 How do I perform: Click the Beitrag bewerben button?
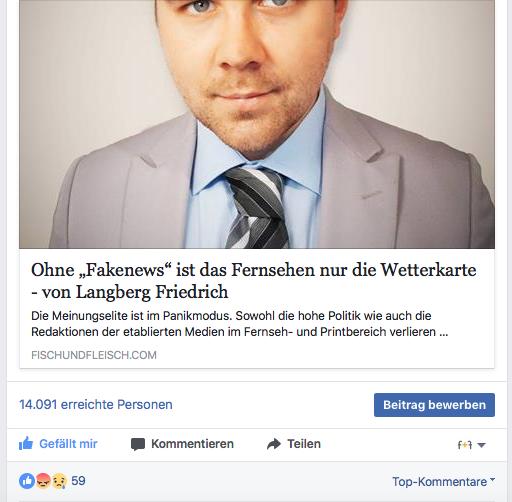[434, 405]
